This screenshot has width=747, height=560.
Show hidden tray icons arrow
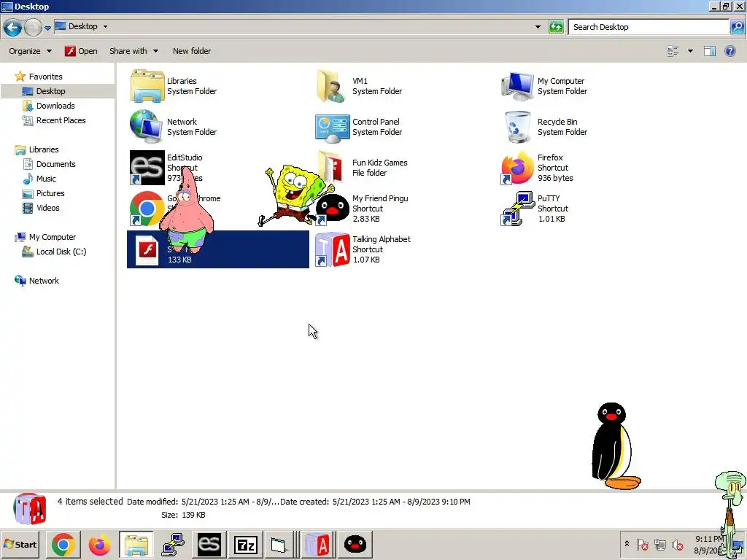click(x=627, y=544)
